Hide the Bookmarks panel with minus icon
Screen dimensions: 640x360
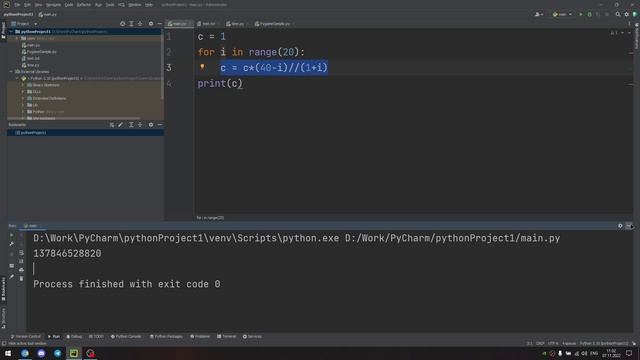[160, 125]
